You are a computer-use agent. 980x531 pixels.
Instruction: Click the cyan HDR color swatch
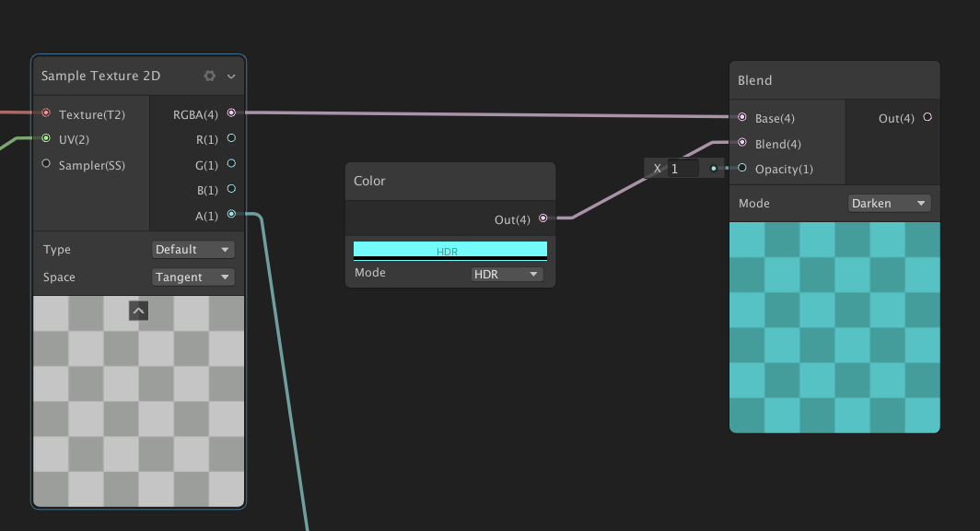click(449, 249)
